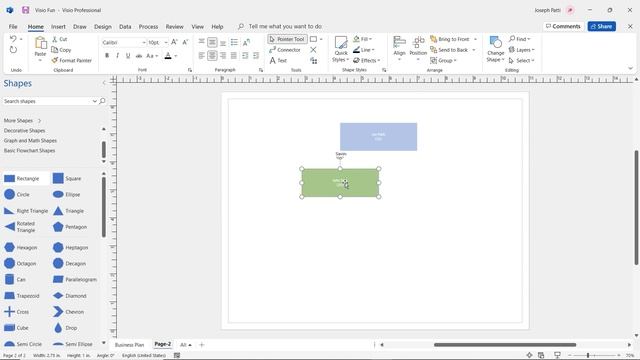This screenshot has height=360, width=640.
Task: Activate Format Painter
Action: tap(72, 60)
